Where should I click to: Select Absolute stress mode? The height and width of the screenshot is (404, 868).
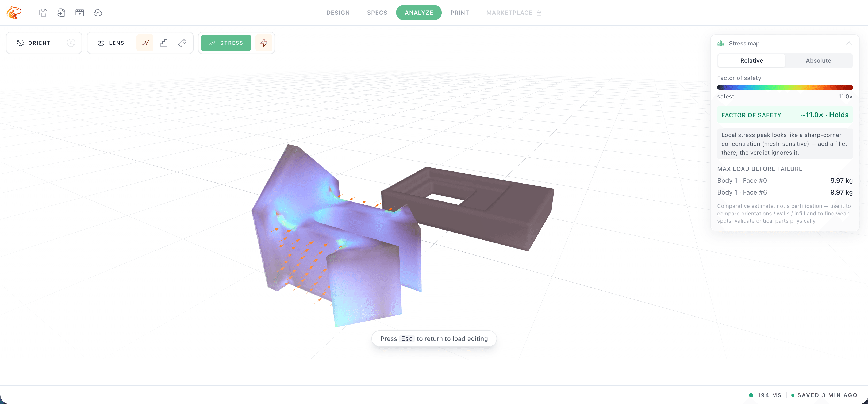click(818, 61)
